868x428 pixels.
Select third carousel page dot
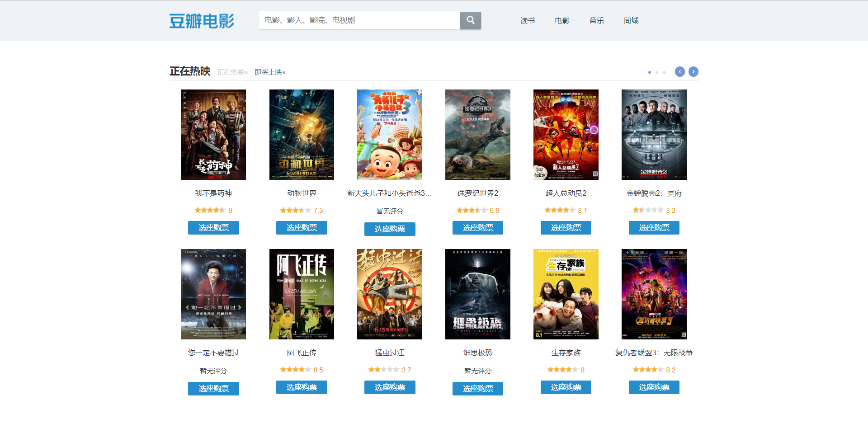[x=664, y=72]
